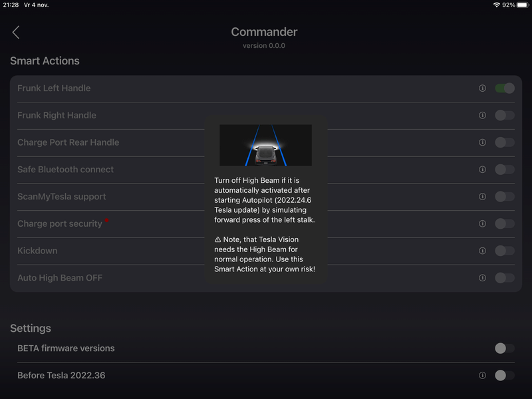
Task: Enable BETA firmware versions switch
Action: tap(505, 348)
